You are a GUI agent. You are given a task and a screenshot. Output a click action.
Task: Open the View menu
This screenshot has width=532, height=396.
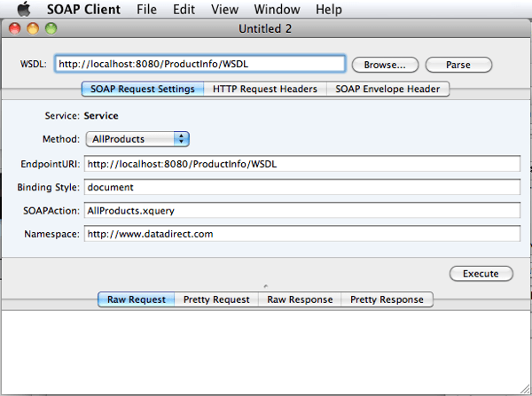click(x=224, y=9)
